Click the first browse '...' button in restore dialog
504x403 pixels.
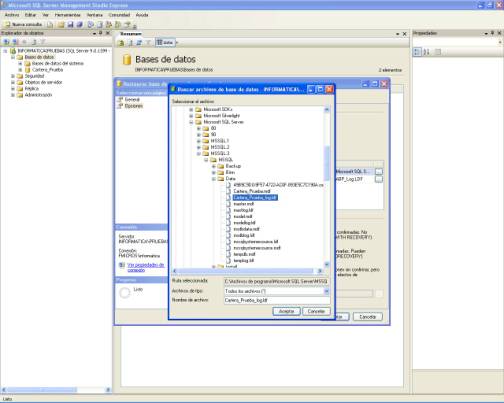(379, 171)
